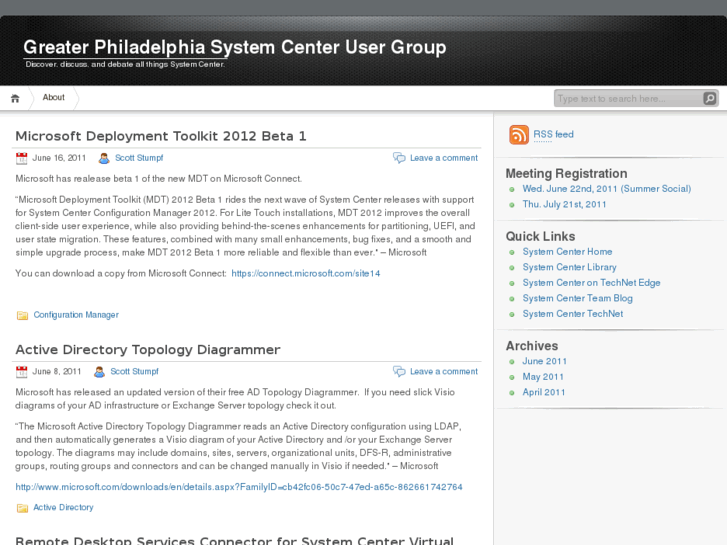Open Scott Stumpf link on MDT post
727x545 pixels.
coord(139,158)
